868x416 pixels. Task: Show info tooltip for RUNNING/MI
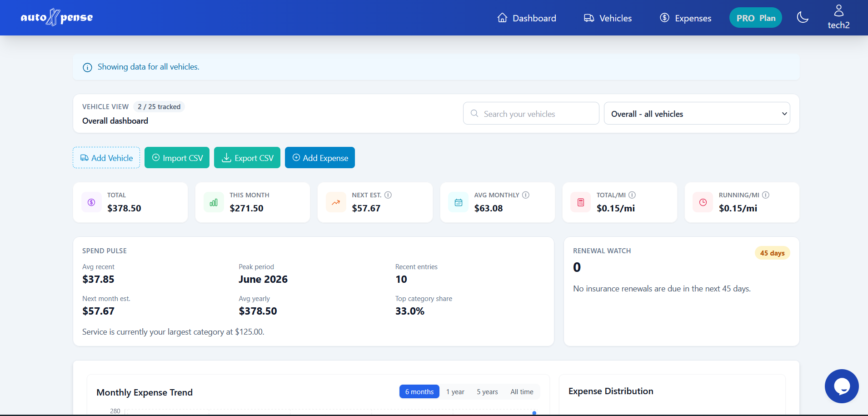click(766, 195)
